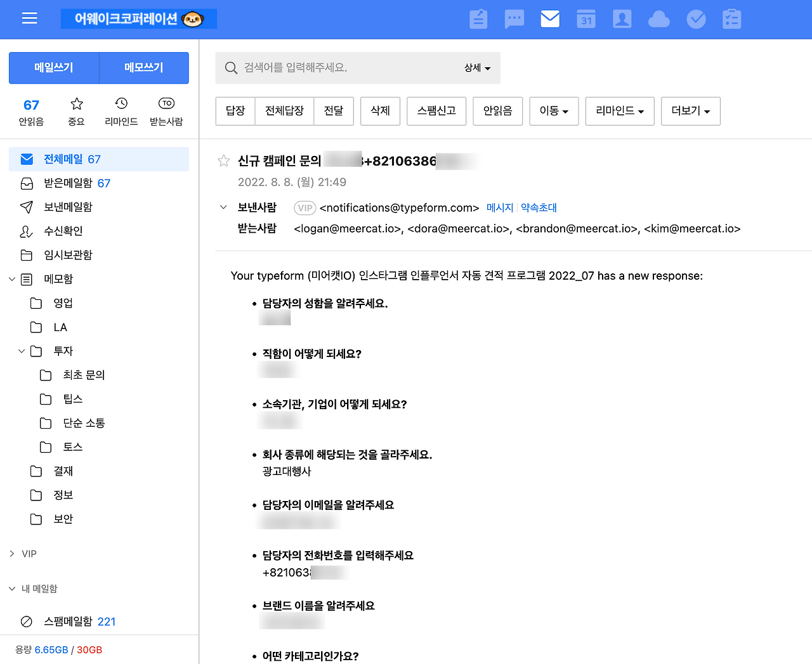Click the VIP badge next to sender
The image size is (812, 664).
click(305, 208)
